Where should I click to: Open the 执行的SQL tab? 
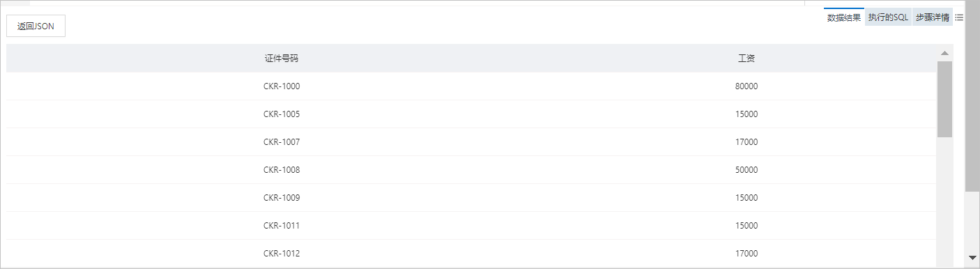tap(888, 17)
